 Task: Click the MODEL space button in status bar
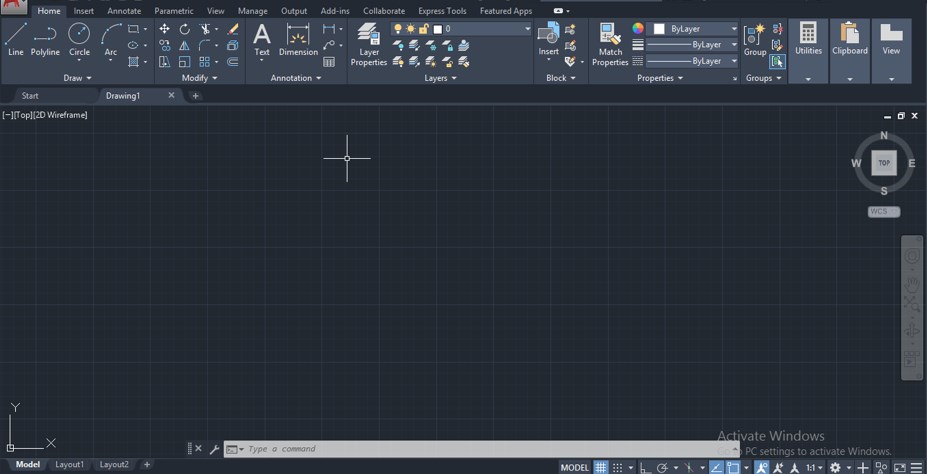coord(574,467)
